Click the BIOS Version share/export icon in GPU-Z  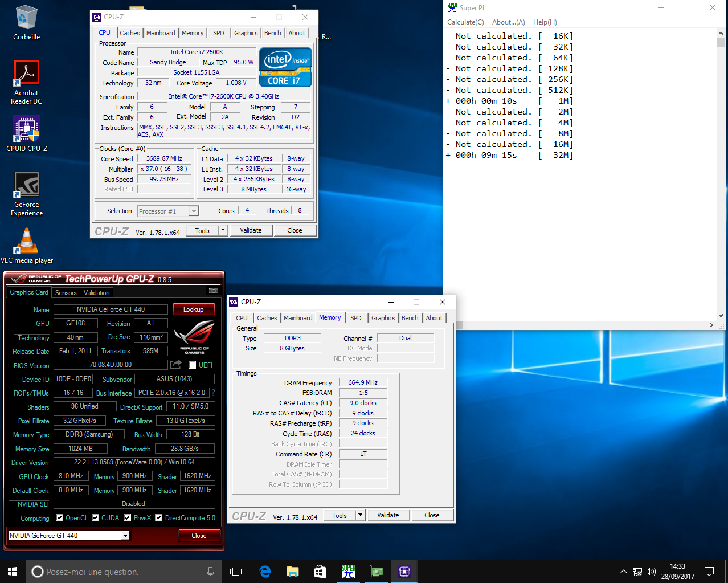tap(176, 365)
